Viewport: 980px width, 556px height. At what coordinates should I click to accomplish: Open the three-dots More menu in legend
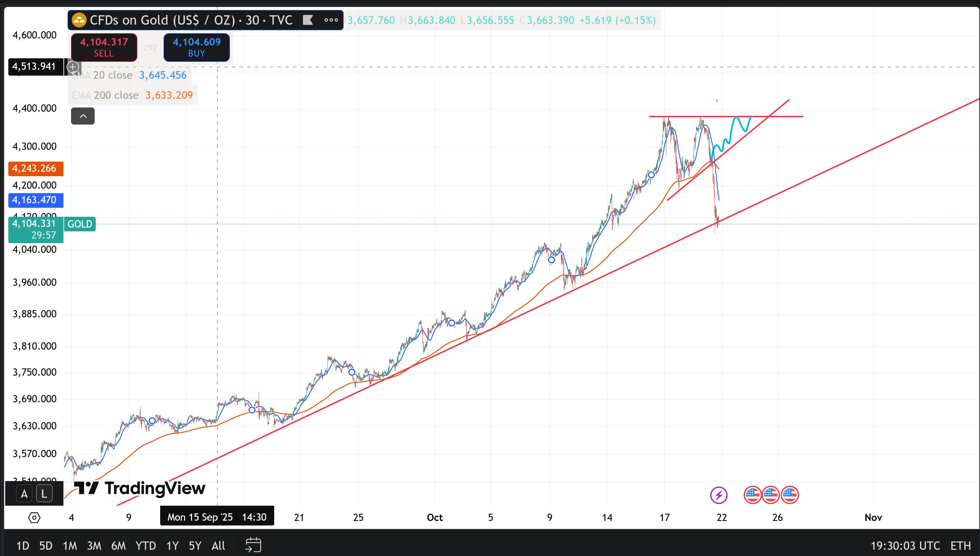(331, 20)
